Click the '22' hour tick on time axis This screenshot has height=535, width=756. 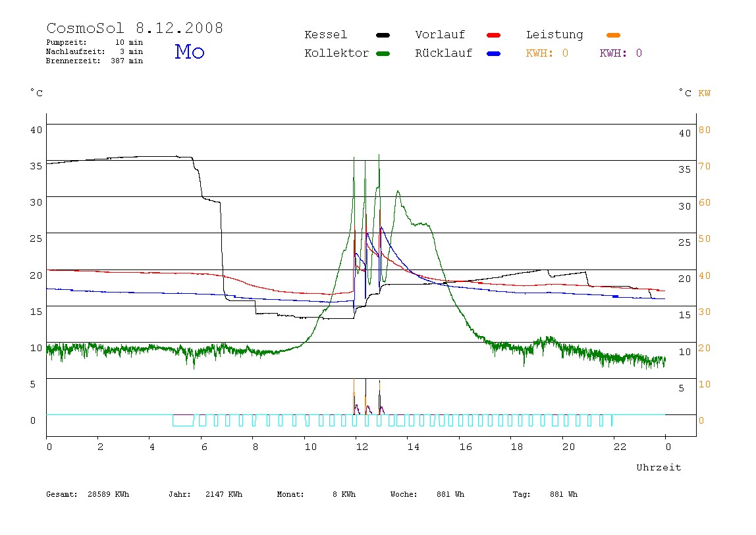point(620,447)
